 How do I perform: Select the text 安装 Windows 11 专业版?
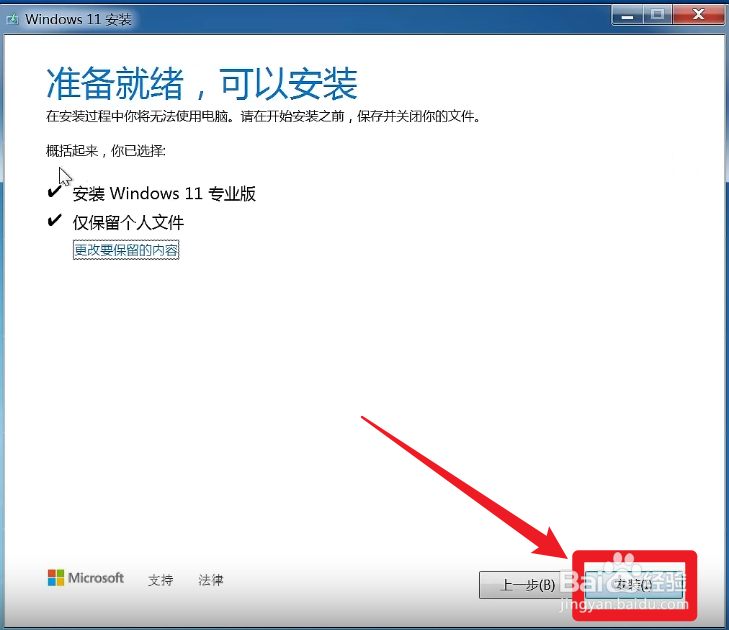click(x=164, y=193)
